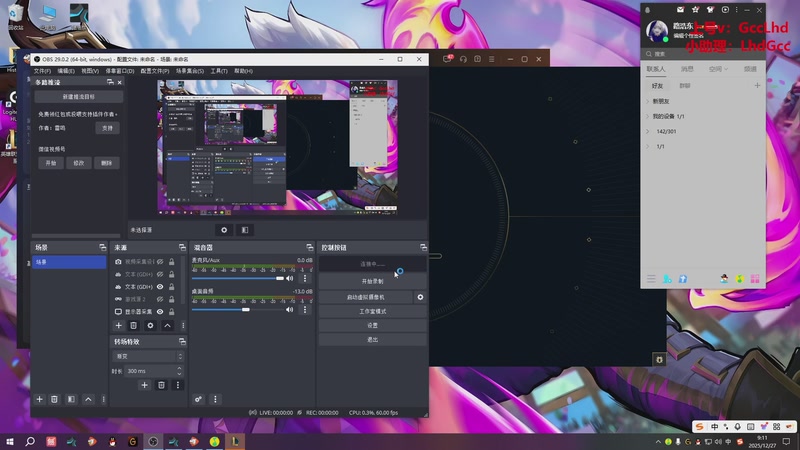Open the transition type dropdown in 转场特效
The image size is (800, 450).
(147, 356)
